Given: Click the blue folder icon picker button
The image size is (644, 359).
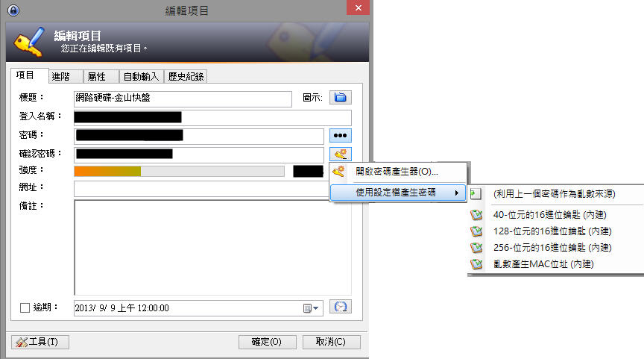Looking at the screenshot, I should point(340,98).
